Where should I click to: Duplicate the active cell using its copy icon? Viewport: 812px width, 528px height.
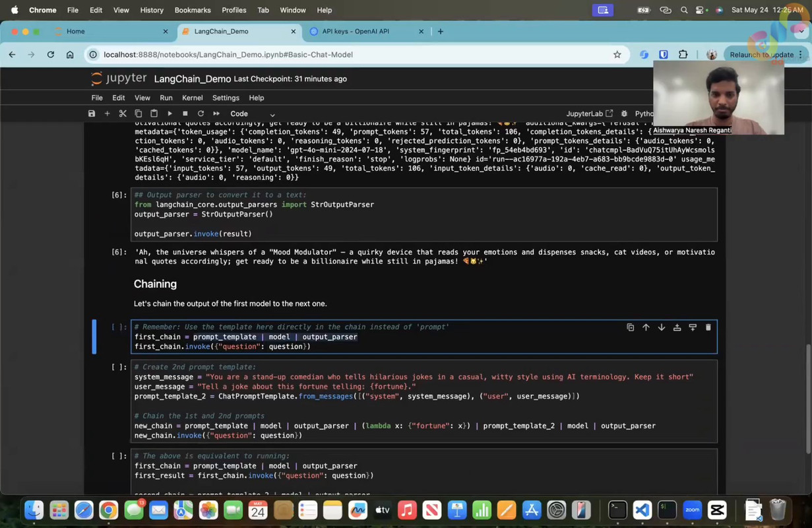[x=630, y=327]
